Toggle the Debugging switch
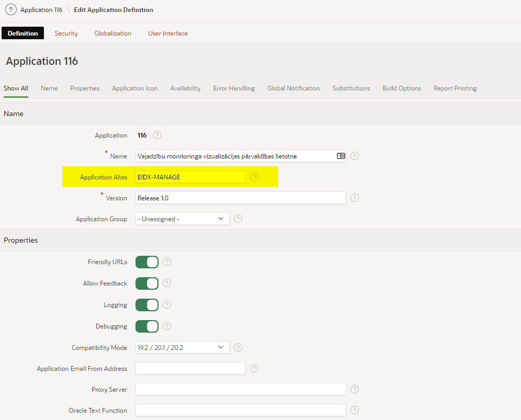Viewport: 521px width, 420px height. [x=147, y=326]
